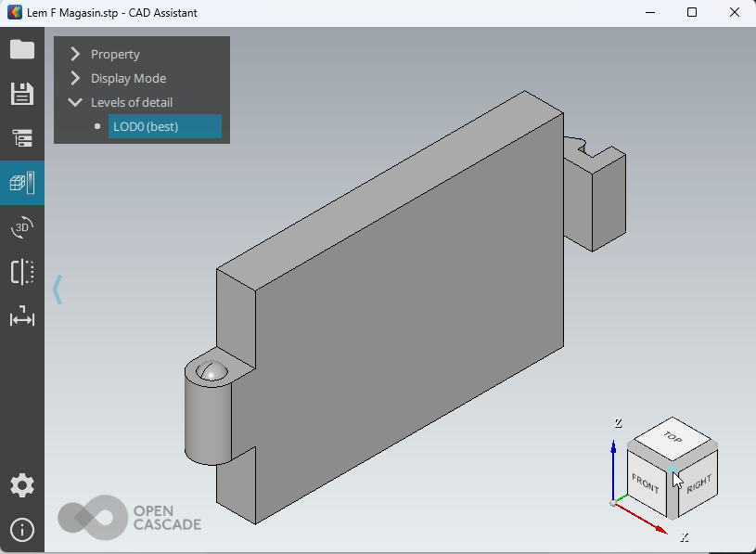Open file with the folder icon
The image size is (756, 554).
click(21, 49)
